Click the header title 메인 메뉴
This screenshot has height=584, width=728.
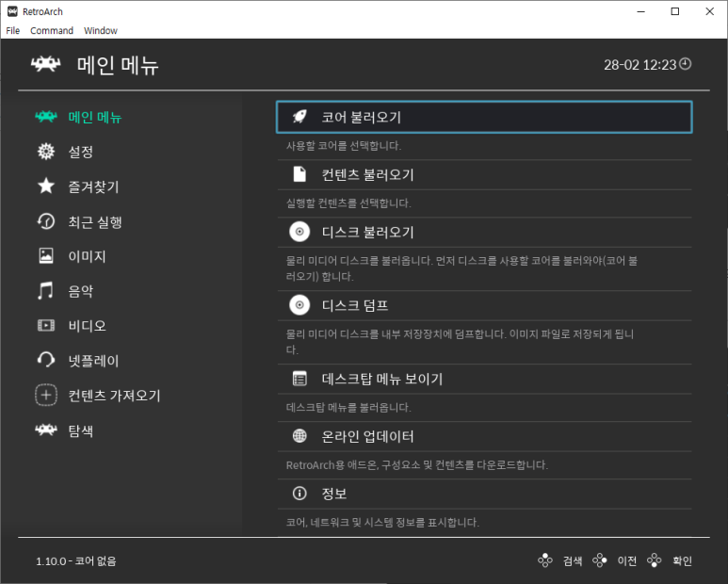[x=118, y=65]
